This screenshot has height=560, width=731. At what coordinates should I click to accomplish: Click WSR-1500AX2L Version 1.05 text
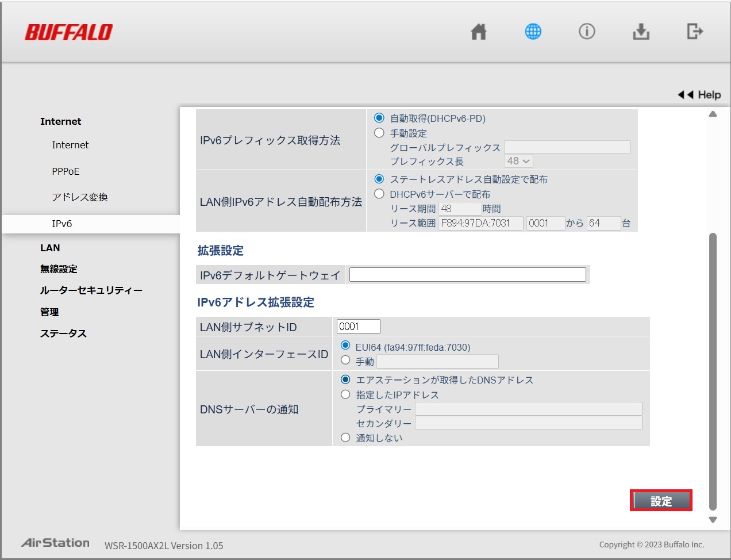point(164,546)
